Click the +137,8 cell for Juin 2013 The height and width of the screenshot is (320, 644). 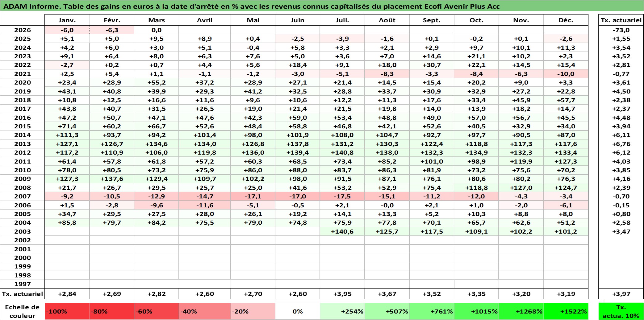(298, 144)
